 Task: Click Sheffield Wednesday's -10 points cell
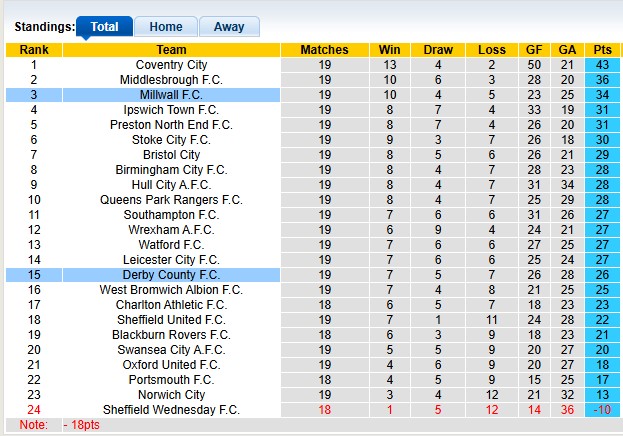[x=603, y=410]
